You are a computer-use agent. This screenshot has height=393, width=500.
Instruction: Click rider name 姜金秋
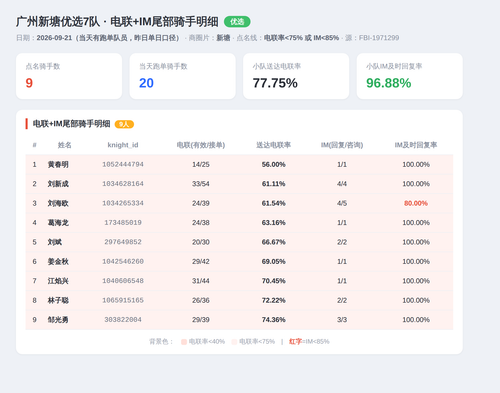58,262
